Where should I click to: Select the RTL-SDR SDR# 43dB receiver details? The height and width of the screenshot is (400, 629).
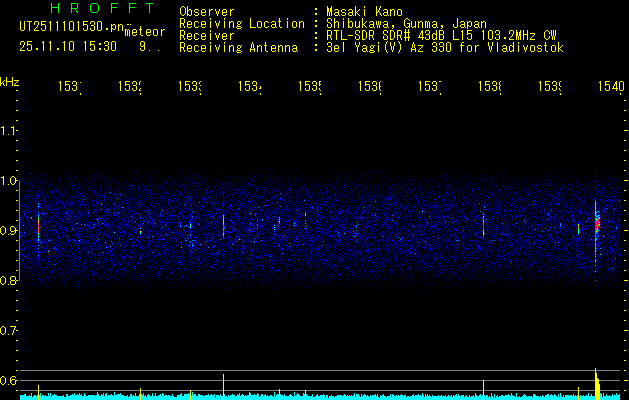441,36
